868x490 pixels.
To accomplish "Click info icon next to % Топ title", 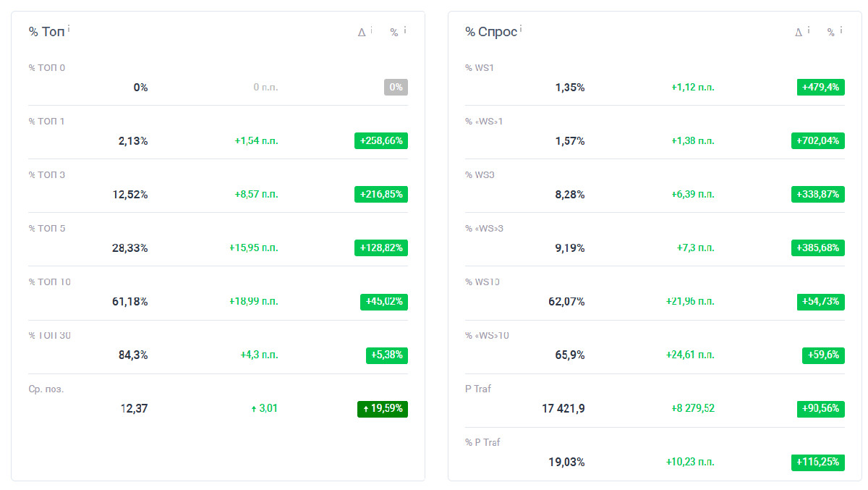I will pyautogui.click(x=69, y=30).
